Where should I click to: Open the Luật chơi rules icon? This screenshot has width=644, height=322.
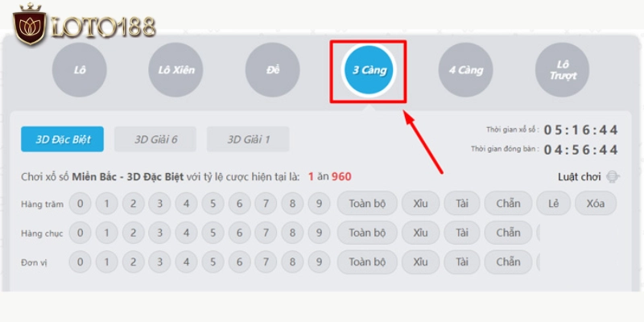612,177
